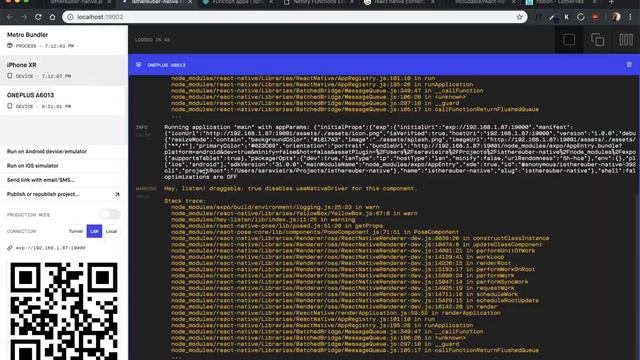This screenshot has width=640, height=360.
Task: Click the browser Home icon
Action: pos(52,17)
